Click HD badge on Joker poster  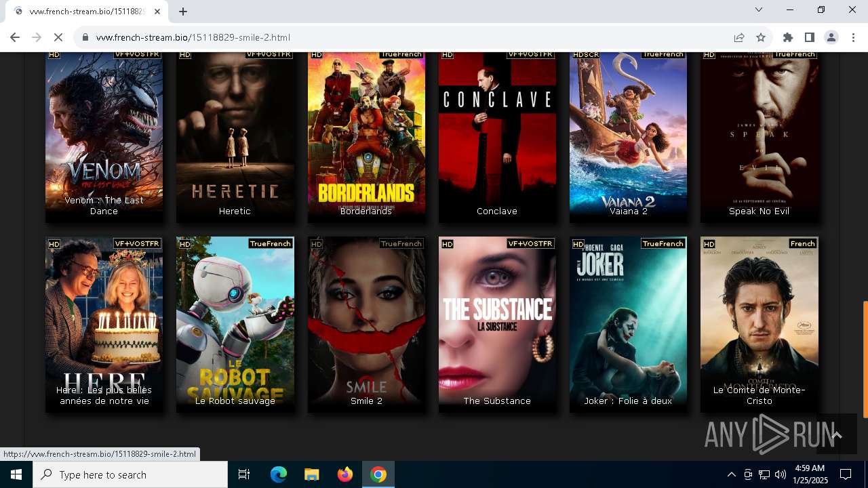pyautogui.click(x=578, y=244)
